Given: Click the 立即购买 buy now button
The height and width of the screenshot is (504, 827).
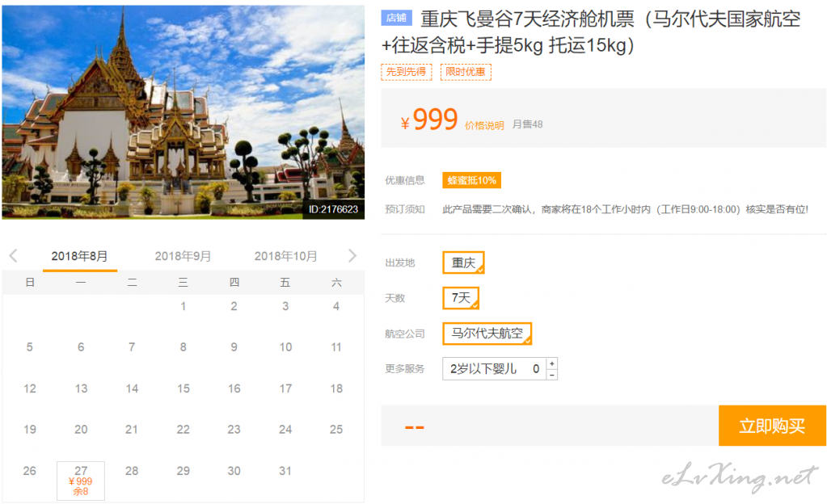Looking at the screenshot, I should click(772, 426).
